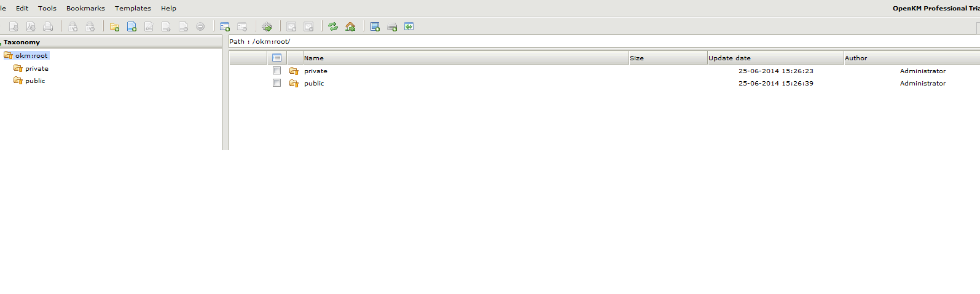Click the rightmost blue toolbar icon
980x294 pixels.
click(409, 27)
